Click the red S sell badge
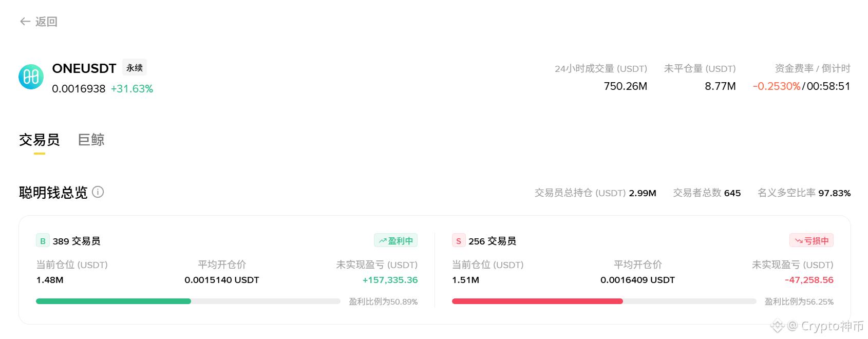This screenshot has width=868, height=339. click(x=459, y=241)
